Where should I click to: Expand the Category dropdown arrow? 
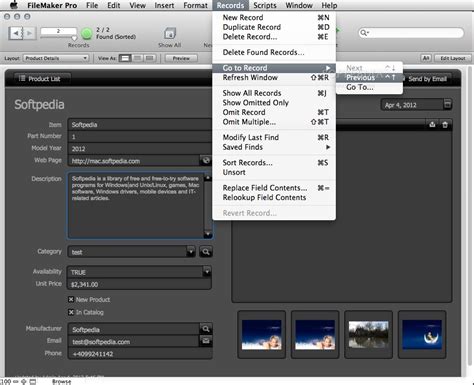(x=191, y=252)
